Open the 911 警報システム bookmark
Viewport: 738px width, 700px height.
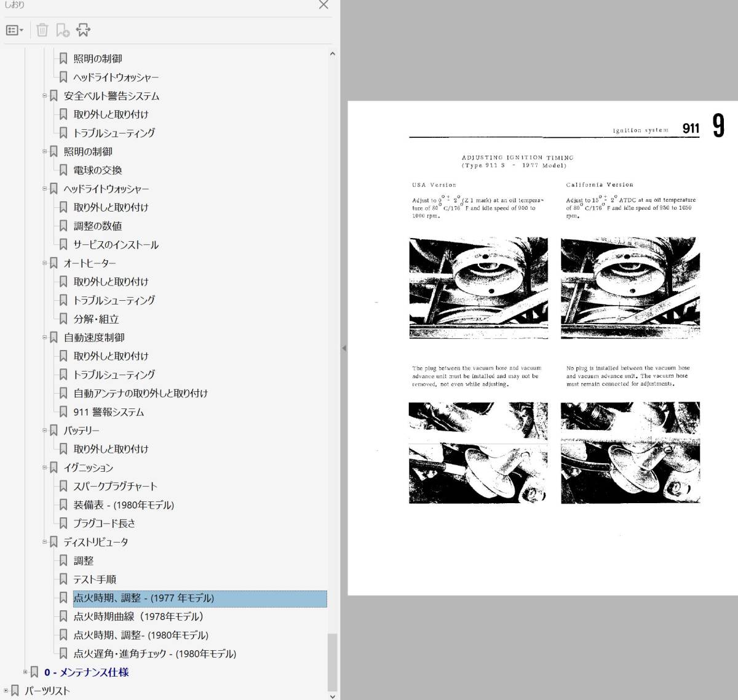point(109,412)
